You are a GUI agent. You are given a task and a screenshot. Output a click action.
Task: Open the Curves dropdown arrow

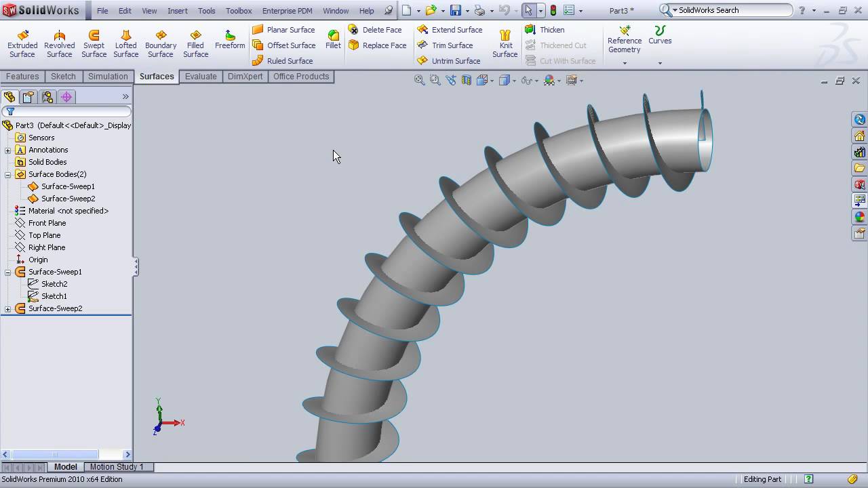click(x=660, y=63)
